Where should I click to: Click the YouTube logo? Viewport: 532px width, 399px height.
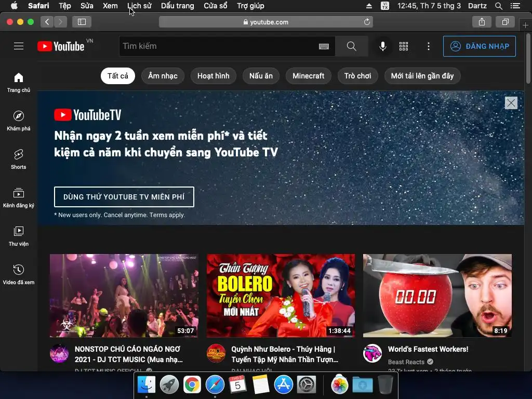click(61, 46)
